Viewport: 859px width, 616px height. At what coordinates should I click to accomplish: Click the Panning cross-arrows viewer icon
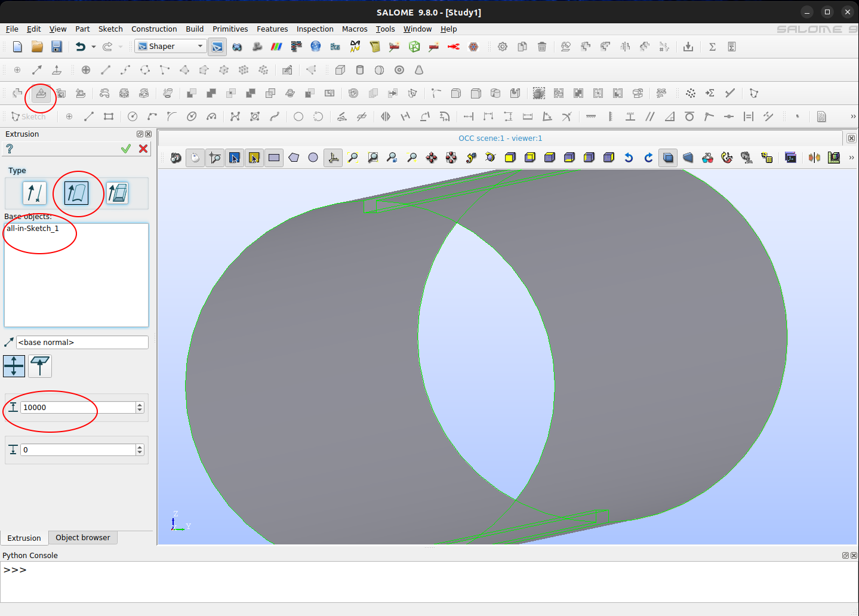(x=432, y=158)
